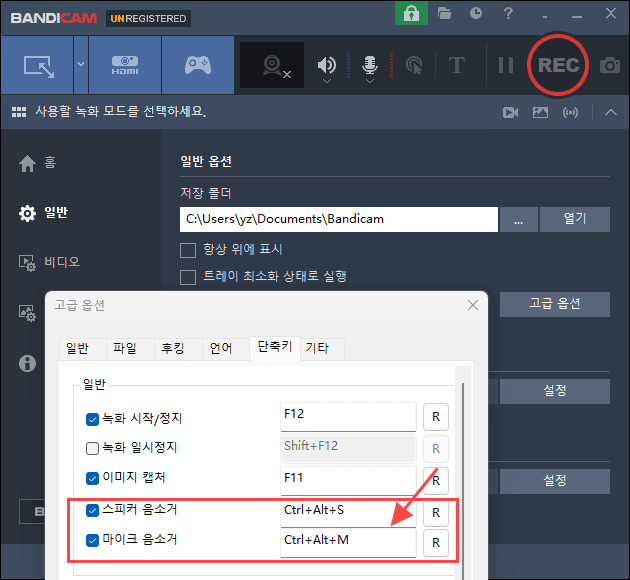This screenshot has width=630, height=580.
Task: Click the upper 설정 button
Action: tap(555, 391)
